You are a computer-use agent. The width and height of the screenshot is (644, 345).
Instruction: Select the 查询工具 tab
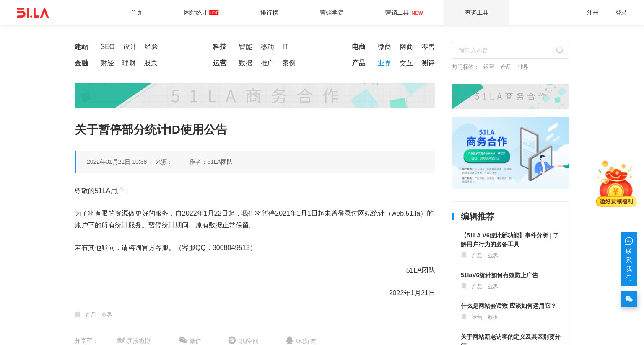click(477, 13)
